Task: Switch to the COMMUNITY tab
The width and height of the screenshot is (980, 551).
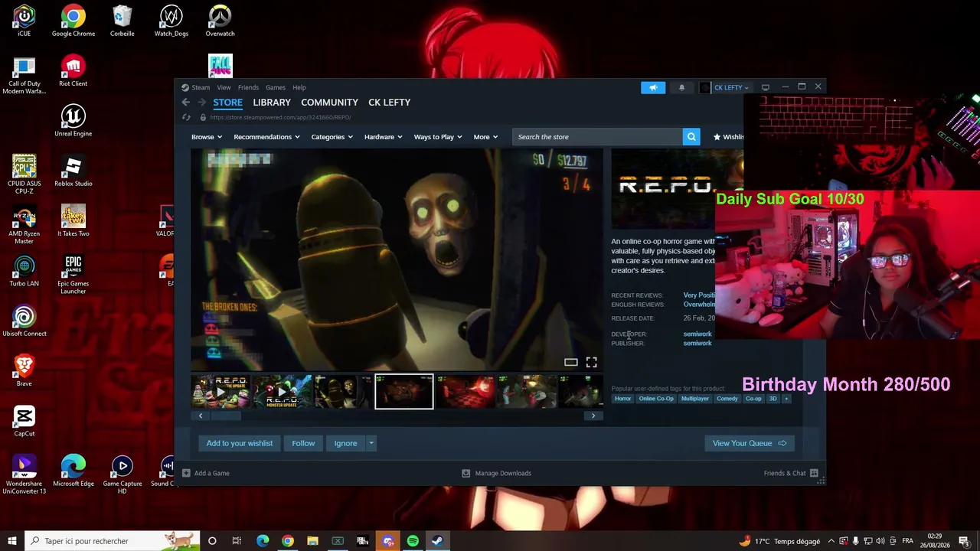Action: pyautogui.click(x=329, y=103)
